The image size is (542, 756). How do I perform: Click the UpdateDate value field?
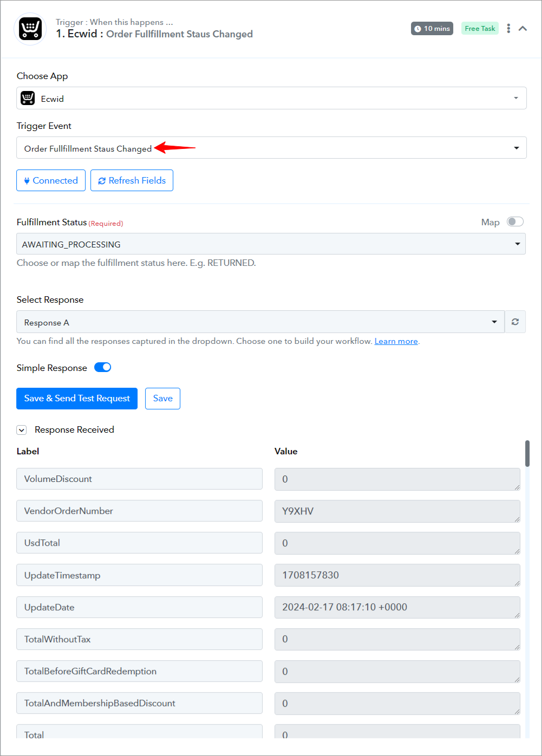click(x=397, y=607)
